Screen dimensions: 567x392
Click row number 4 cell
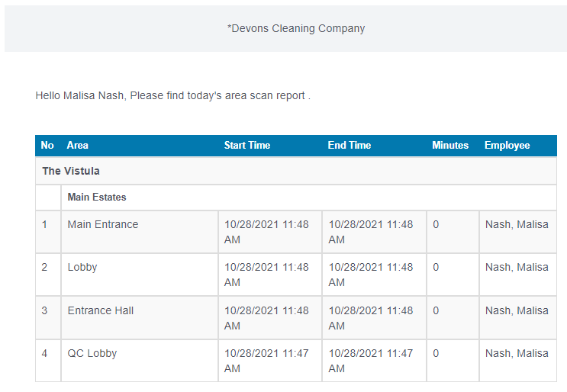coord(45,354)
